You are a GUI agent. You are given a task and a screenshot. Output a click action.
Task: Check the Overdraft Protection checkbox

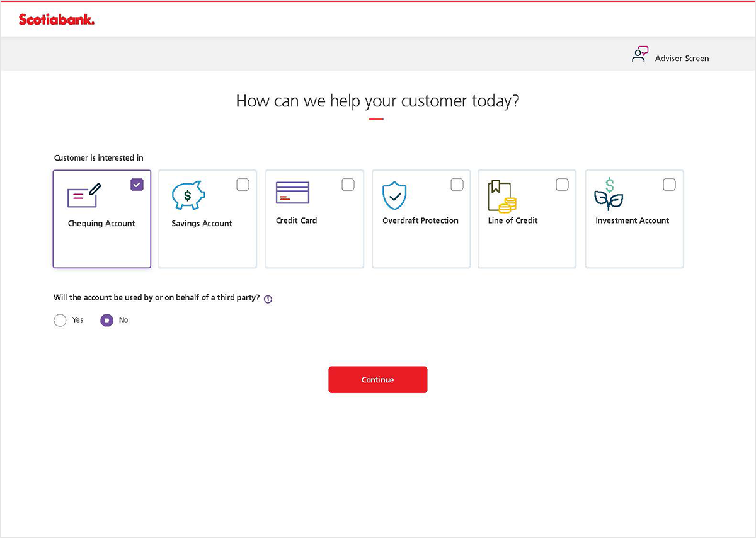457,185
